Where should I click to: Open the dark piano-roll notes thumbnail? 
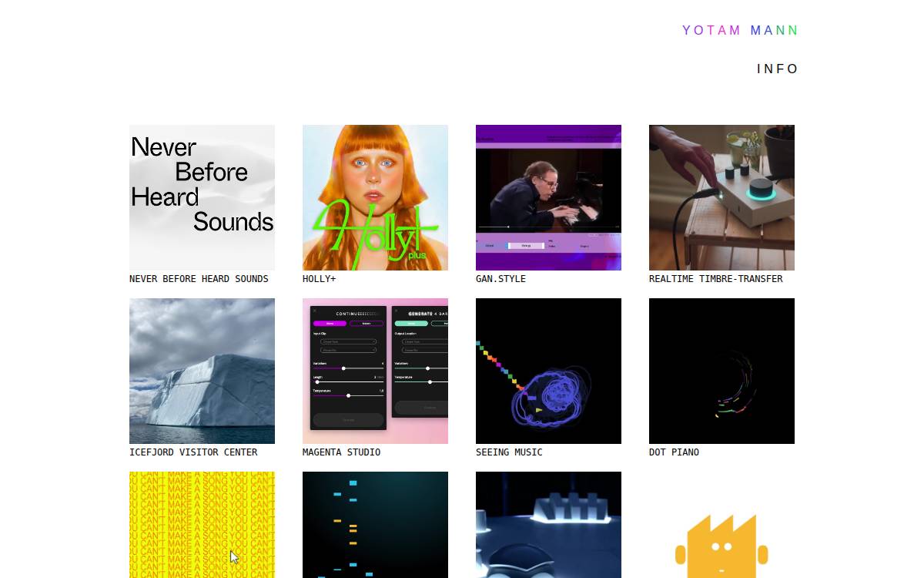coord(375,525)
